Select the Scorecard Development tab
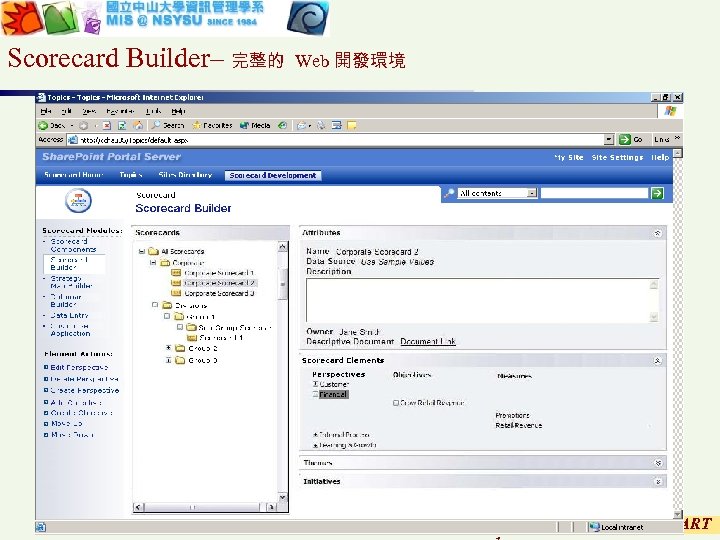Image resolution: width=720 pixels, height=540 pixels. (x=273, y=175)
